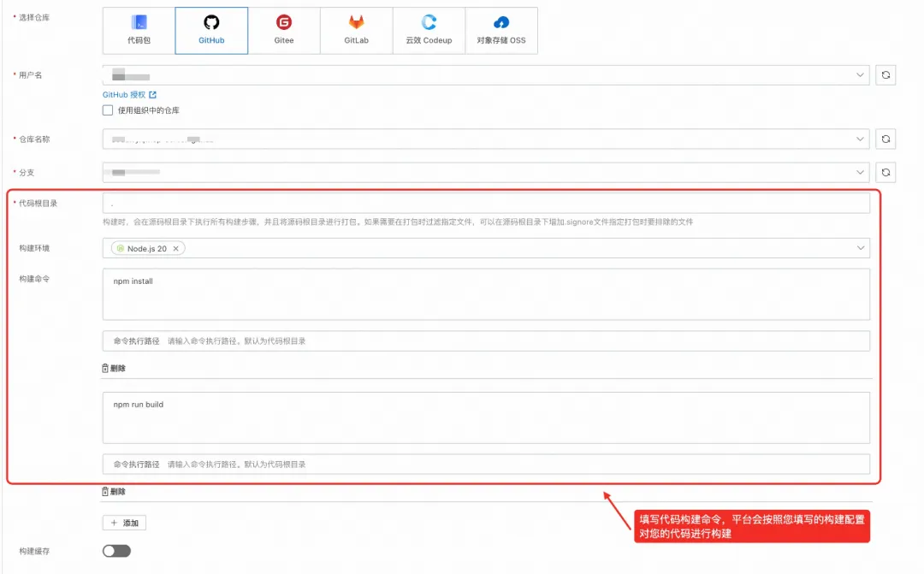Choose GitLab repository source
The height and width of the screenshot is (574, 924).
pos(357,31)
